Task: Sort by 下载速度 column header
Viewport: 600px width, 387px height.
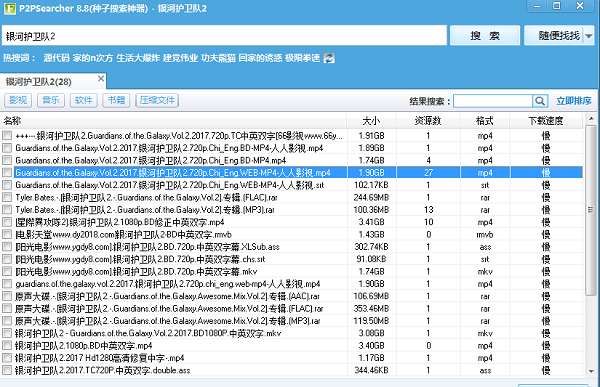Action: pyautogui.click(x=546, y=121)
